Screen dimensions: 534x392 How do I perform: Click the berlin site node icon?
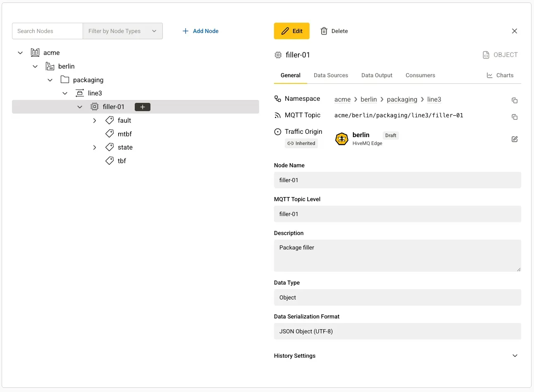point(50,66)
